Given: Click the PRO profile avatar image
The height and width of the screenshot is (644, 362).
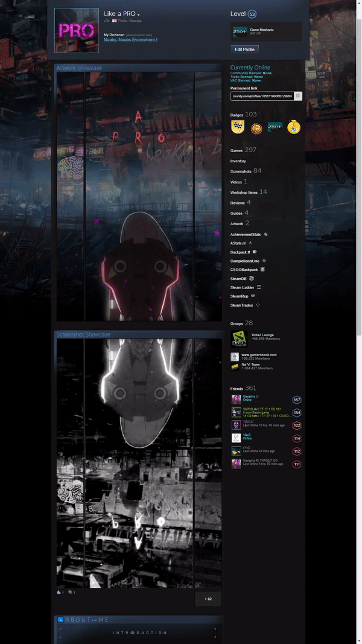Looking at the screenshot, I should 77,30.
